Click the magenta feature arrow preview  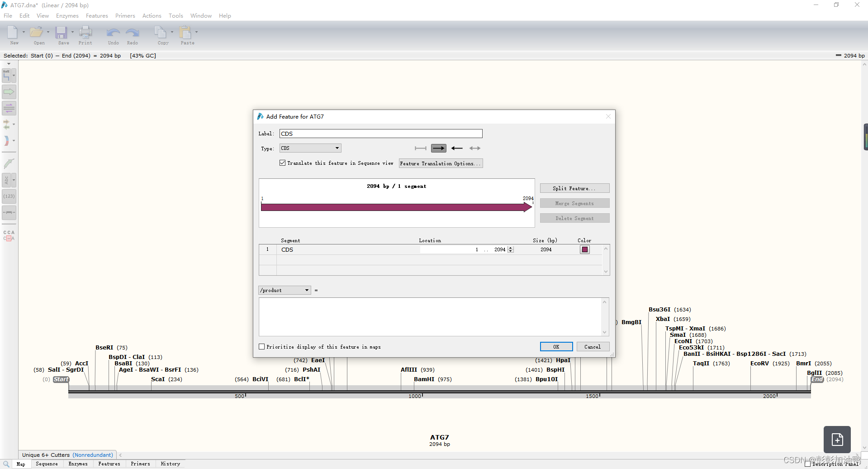point(397,207)
